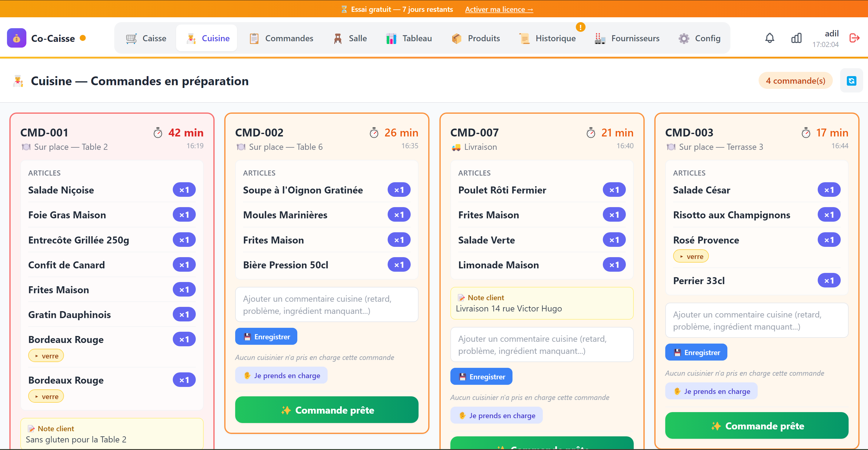This screenshot has height=450, width=868.
Task: Save the kitchen comment for CMD-007
Action: [x=481, y=377]
